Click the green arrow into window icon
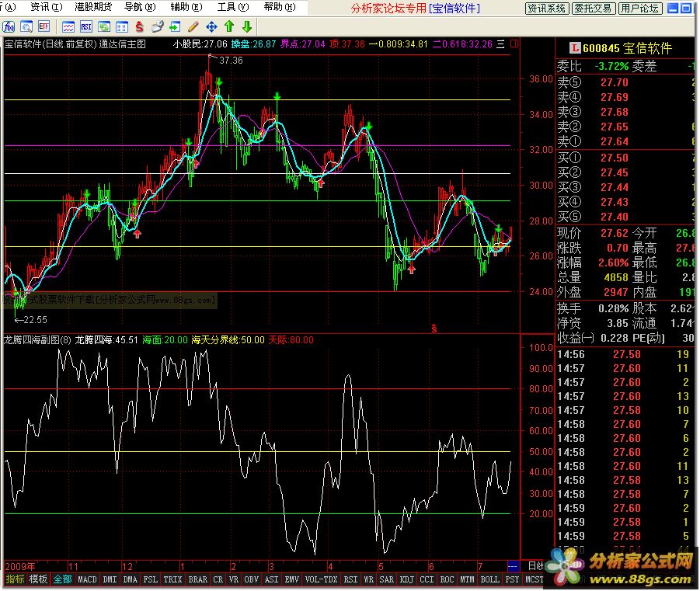 click(175, 26)
